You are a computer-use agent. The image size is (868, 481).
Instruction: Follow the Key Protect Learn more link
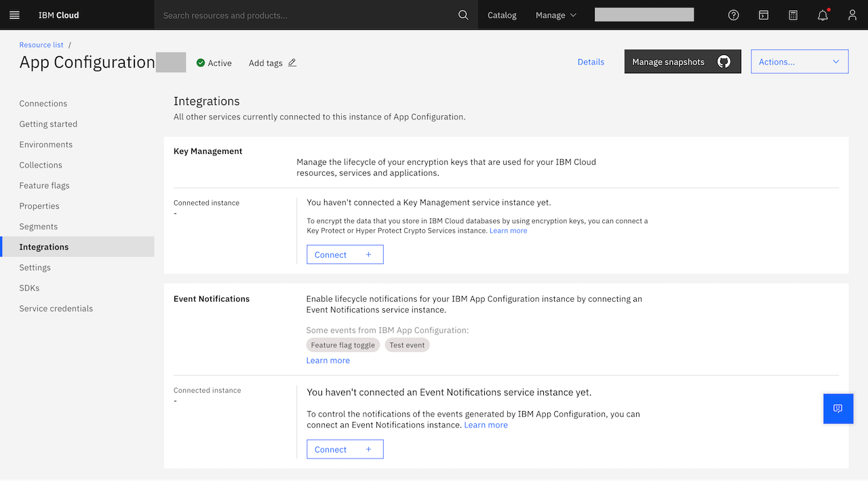click(x=508, y=230)
